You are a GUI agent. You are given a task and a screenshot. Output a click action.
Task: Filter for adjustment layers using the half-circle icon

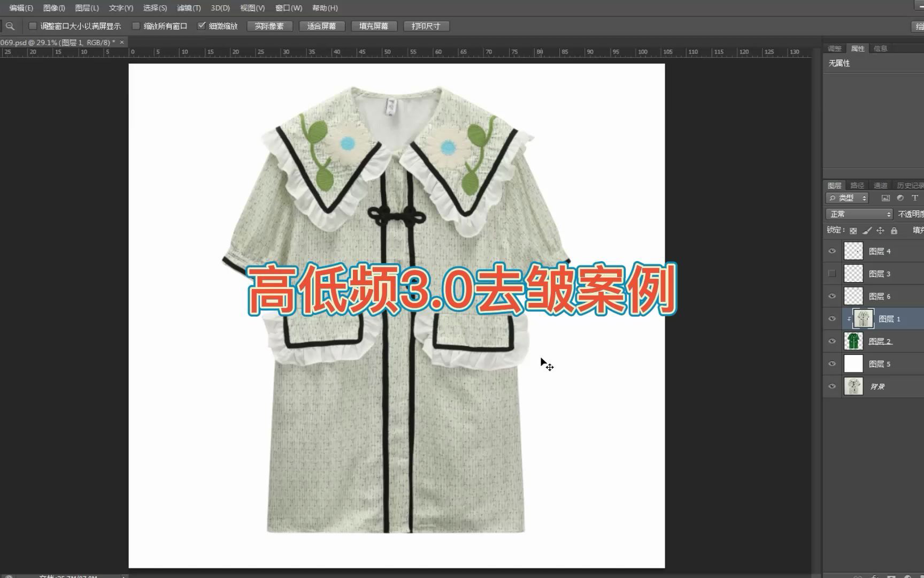(x=900, y=198)
